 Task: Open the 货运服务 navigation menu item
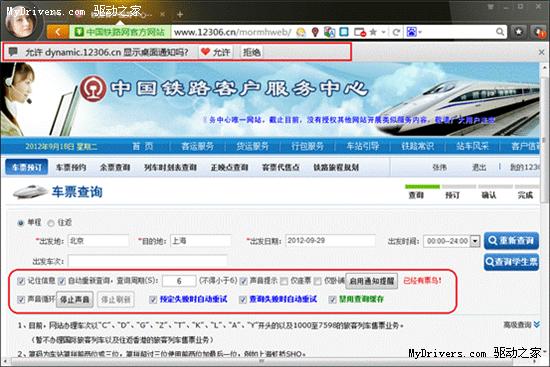tap(253, 146)
